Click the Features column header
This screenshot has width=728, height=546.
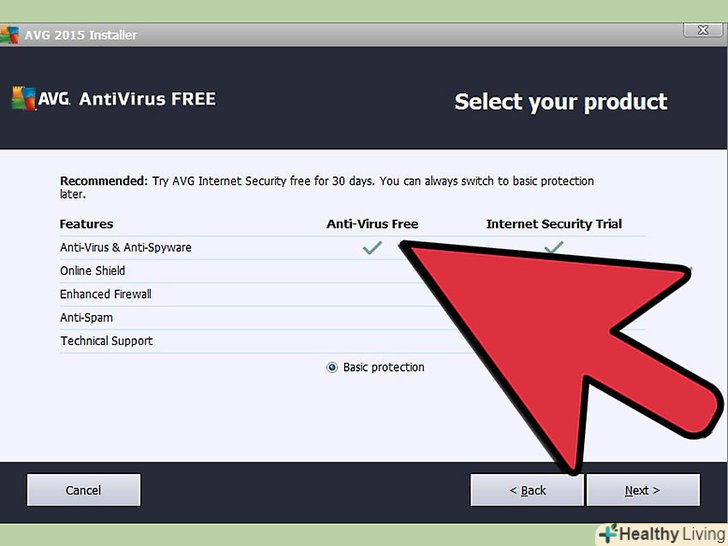tap(86, 224)
